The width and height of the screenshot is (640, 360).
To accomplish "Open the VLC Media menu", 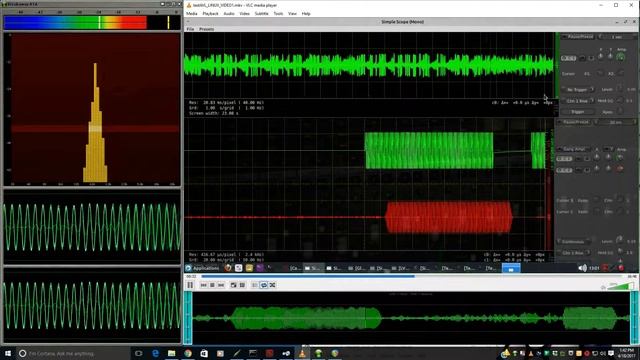I will 191,13.
